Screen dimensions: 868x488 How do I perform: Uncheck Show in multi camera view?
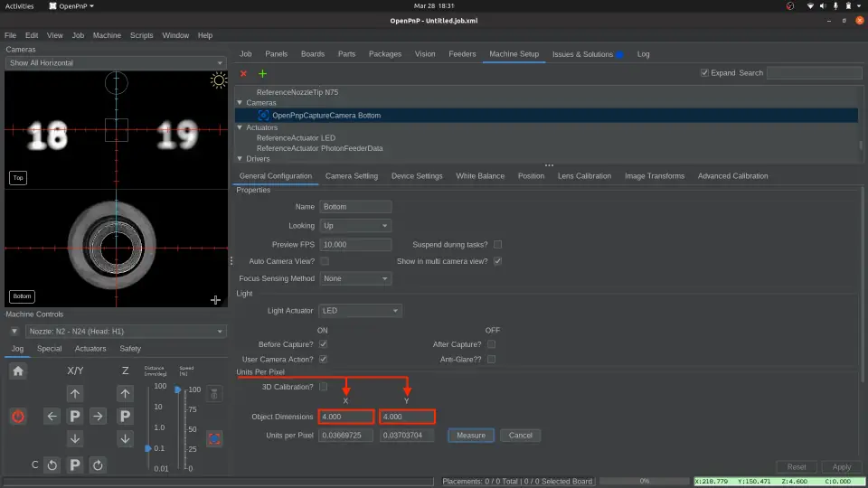click(497, 261)
